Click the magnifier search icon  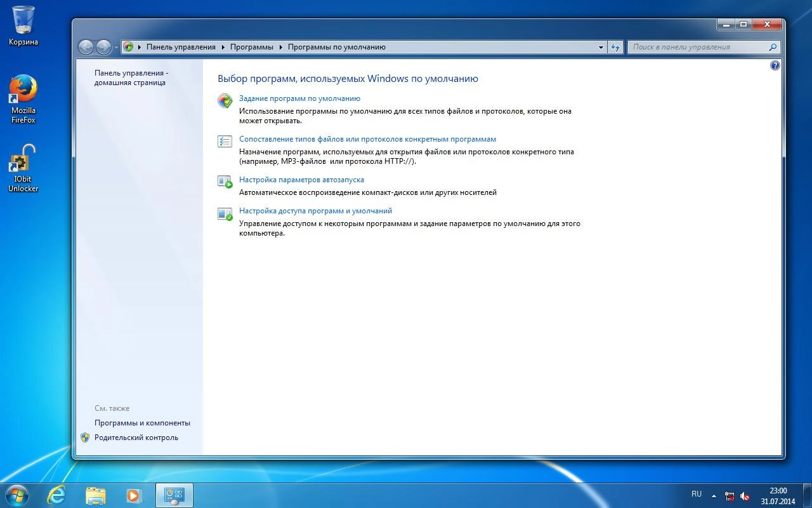(x=773, y=47)
